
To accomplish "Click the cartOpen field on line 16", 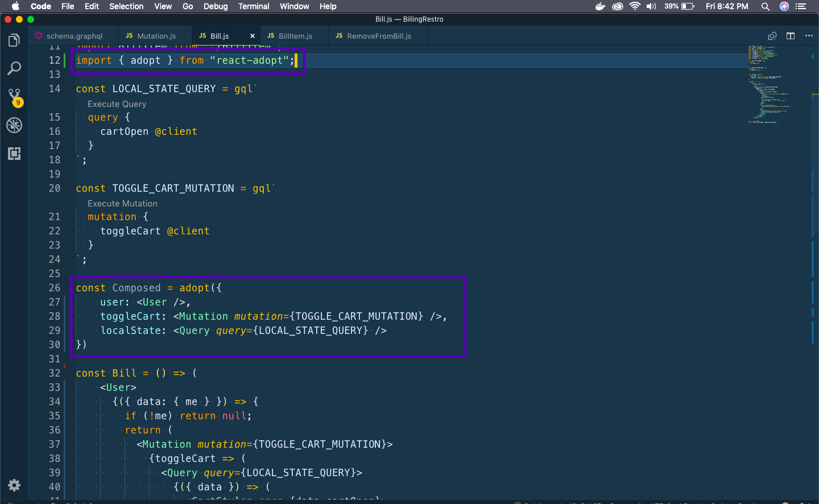I will (x=124, y=131).
